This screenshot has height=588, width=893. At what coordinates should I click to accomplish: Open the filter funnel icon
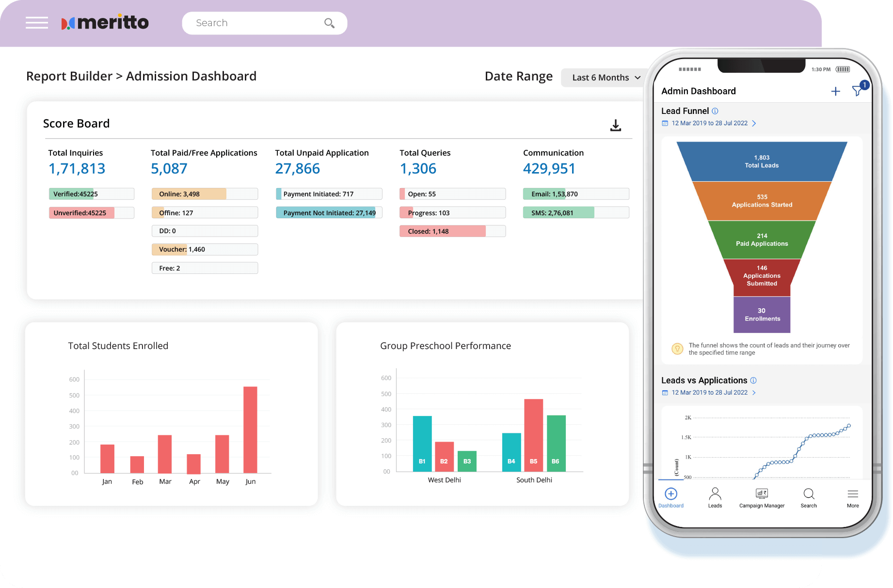click(857, 91)
